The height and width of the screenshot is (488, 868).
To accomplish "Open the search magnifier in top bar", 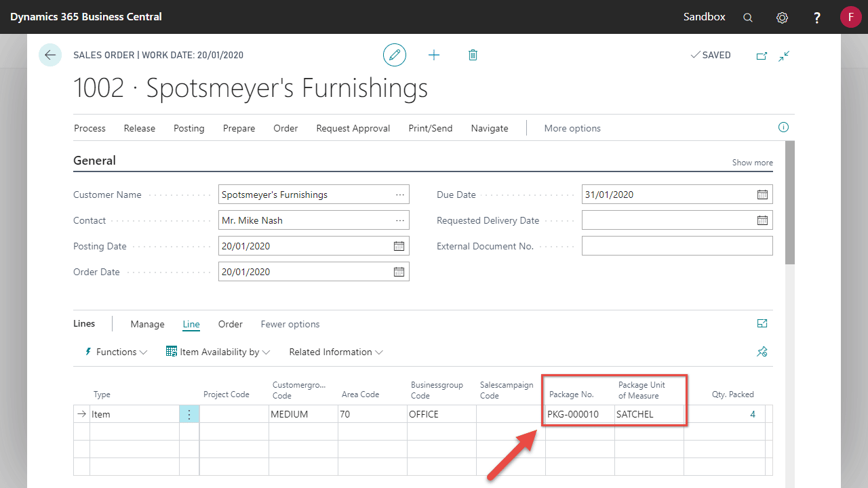I will click(x=748, y=18).
